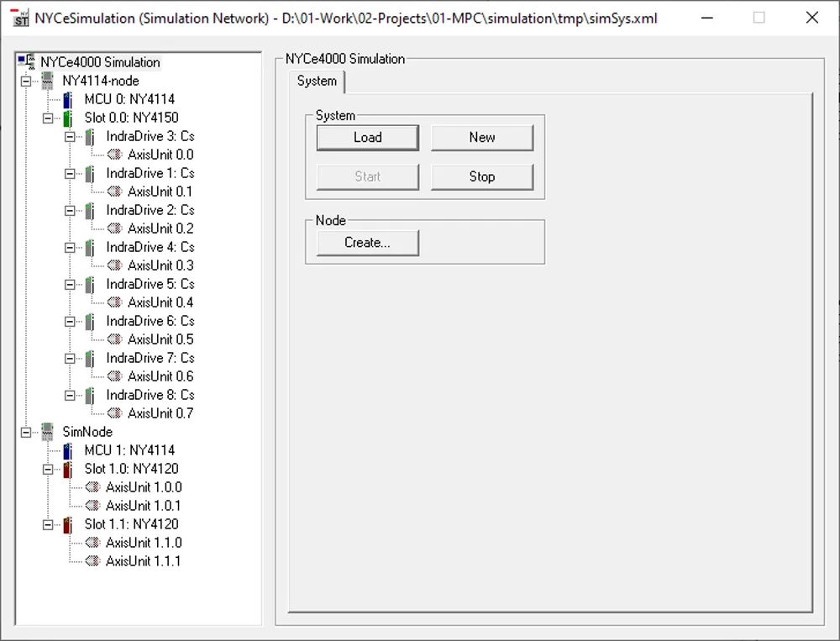Switch to the System tab
The image size is (840, 641).
[x=317, y=81]
